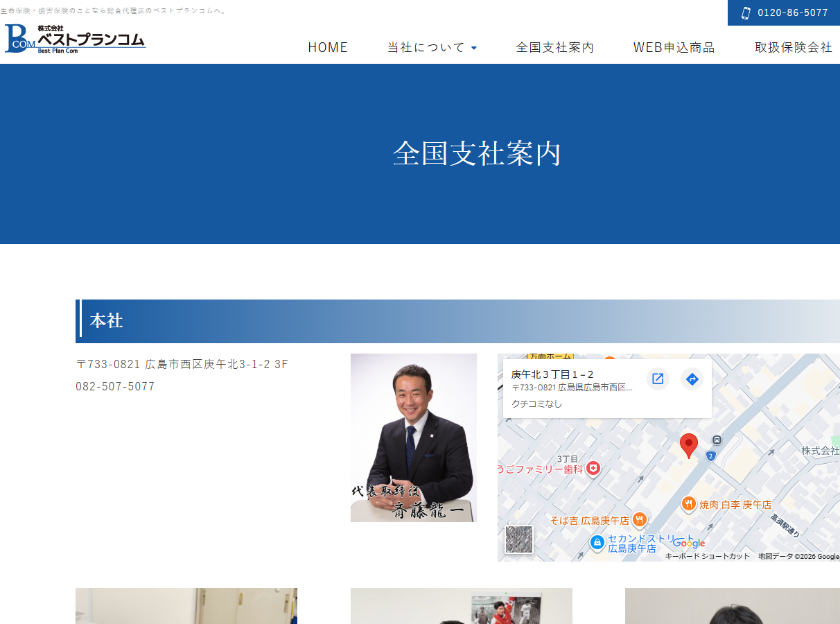Viewport: 840px width, 624px height.
Task: Navigate to 取扱保険会社 page
Action: 793,47
